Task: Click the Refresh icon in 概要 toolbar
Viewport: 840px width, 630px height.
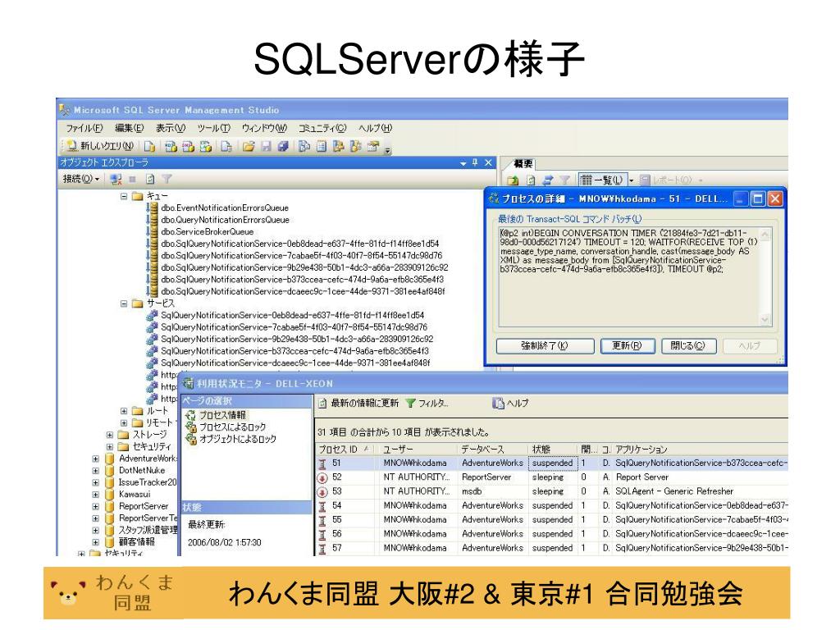Action: [x=531, y=180]
